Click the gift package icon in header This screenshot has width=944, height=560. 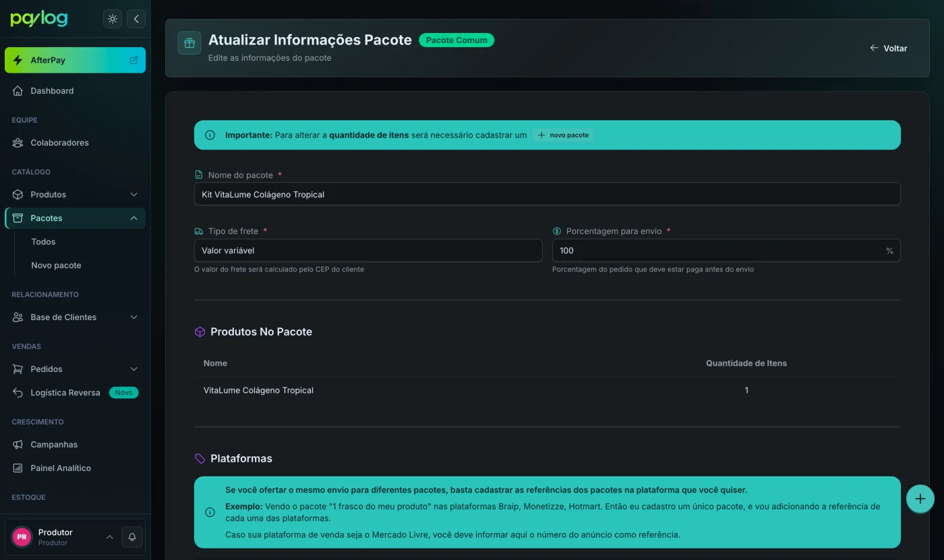[189, 43]
